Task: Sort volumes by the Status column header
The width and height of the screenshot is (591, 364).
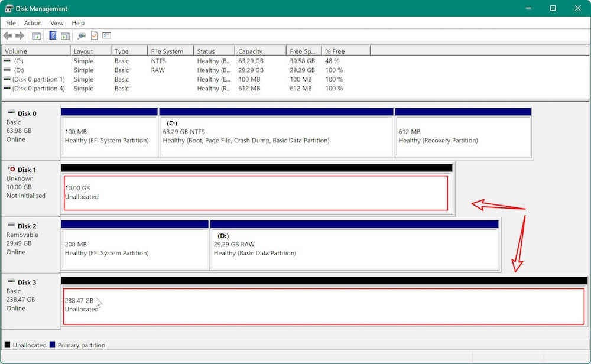Action: (x=213, y=51)
